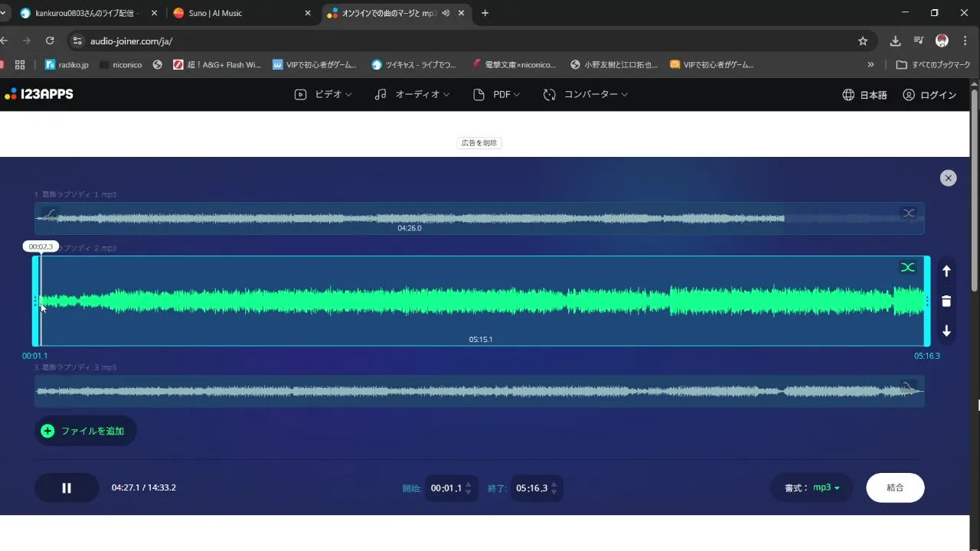The image size is (980, 551).
Task: Delete track 2 with trash icon
Action: [x=946, y=301]
